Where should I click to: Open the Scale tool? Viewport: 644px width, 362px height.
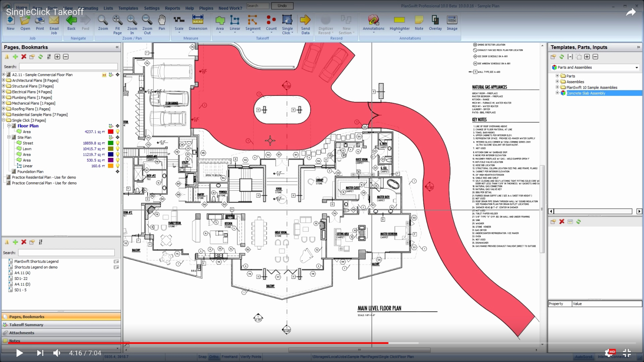point(179,22)
